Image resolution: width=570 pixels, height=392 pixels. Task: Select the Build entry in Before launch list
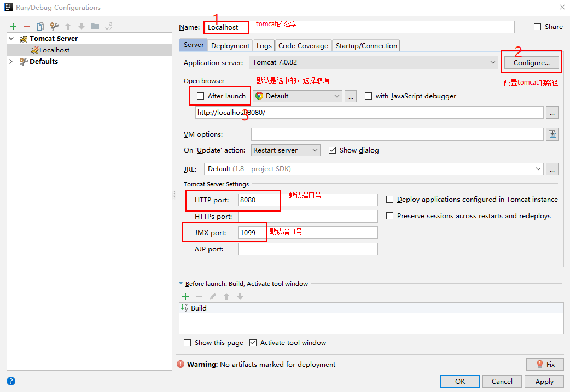371,308
